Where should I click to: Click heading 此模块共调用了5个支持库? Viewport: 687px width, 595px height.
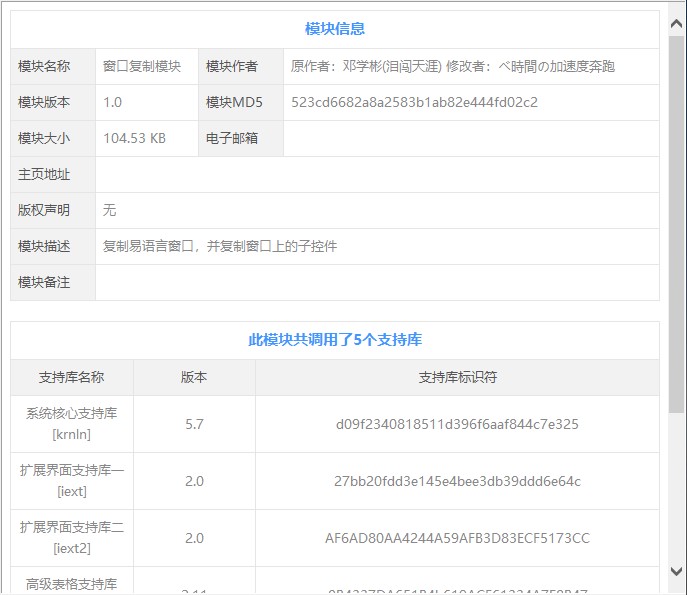point(335,340)
